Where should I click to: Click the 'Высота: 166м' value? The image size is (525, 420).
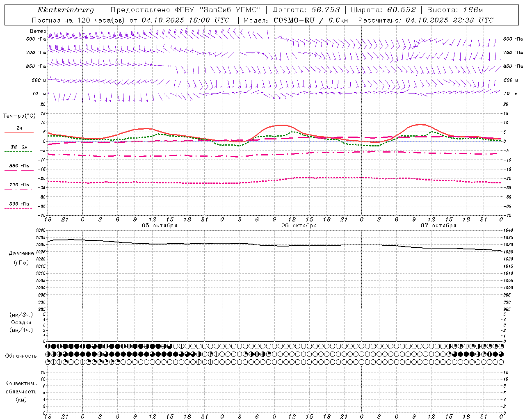click(455, 10)
